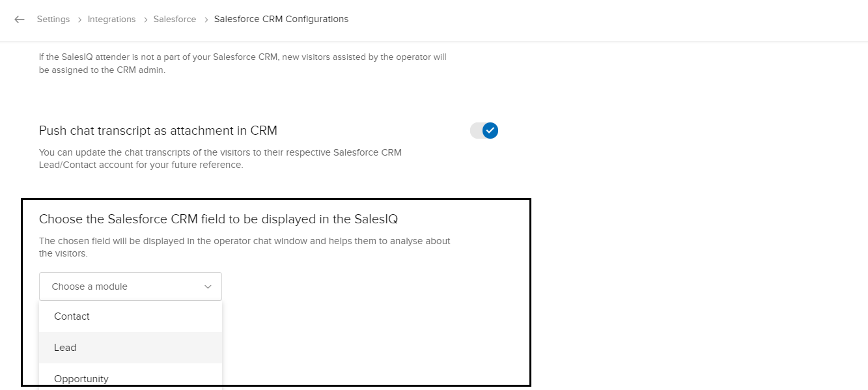Viewport: 868px width, 390px height.
Task: Click the chosen field description paragraph
Action: click(244, 247)
